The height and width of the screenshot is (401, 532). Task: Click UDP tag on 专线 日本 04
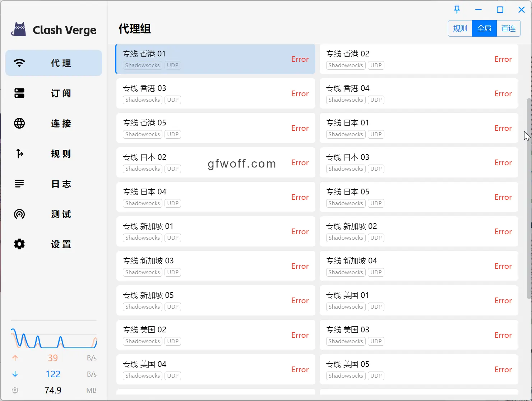tap(173, 203)
